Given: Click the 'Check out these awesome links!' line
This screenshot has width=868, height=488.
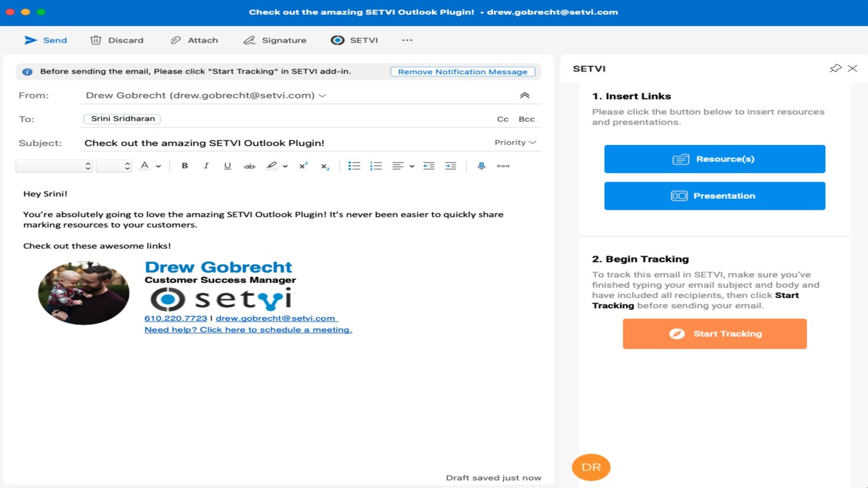Looking at the screenshot, I should [x=97, y=246].
